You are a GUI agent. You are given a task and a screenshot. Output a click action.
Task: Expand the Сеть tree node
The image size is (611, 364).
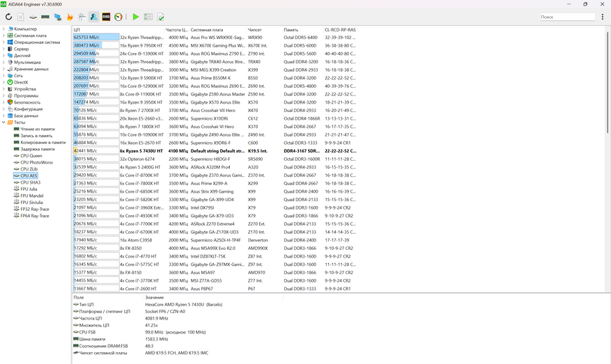pyautogui.click(x=3, y=76)
